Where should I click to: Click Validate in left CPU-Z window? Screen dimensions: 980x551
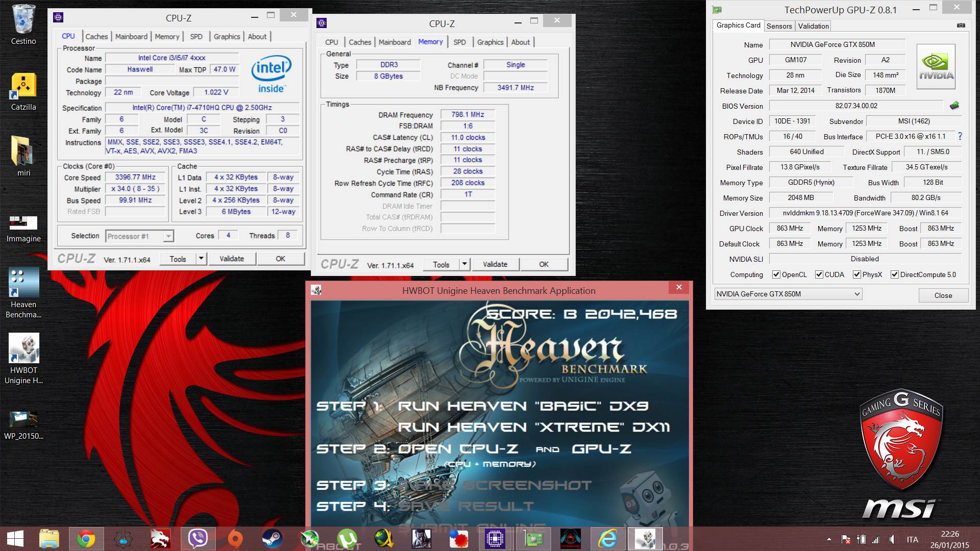coord(232,259)
